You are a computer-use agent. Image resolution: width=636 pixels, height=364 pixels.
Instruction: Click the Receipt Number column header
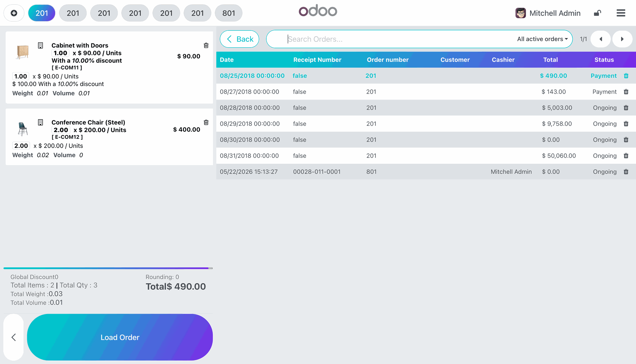317,60
